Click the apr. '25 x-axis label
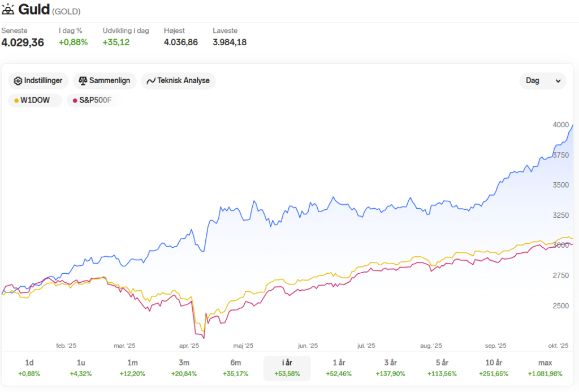 coord(189,346)
